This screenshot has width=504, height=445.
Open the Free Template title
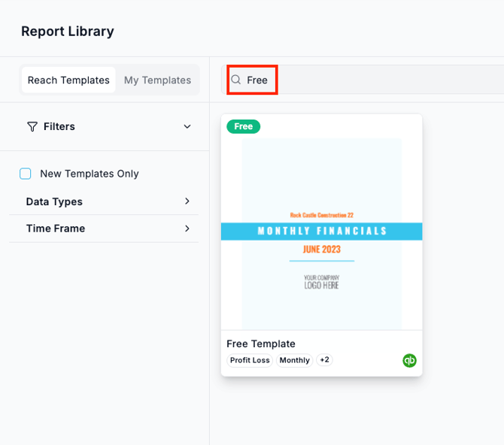261,344
